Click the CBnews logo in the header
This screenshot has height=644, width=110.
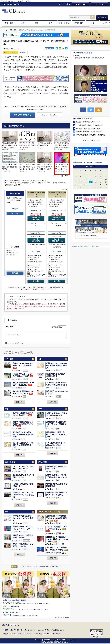click(13, 11)
